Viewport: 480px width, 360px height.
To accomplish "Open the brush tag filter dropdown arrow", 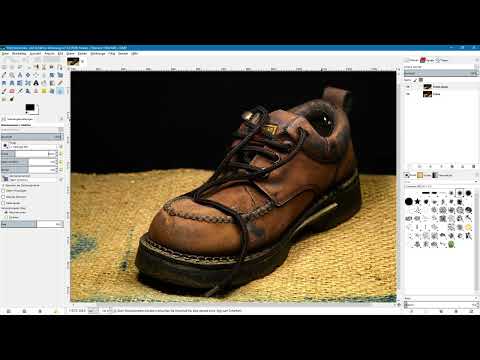I will pyautogui.click(x=476, y=181).
